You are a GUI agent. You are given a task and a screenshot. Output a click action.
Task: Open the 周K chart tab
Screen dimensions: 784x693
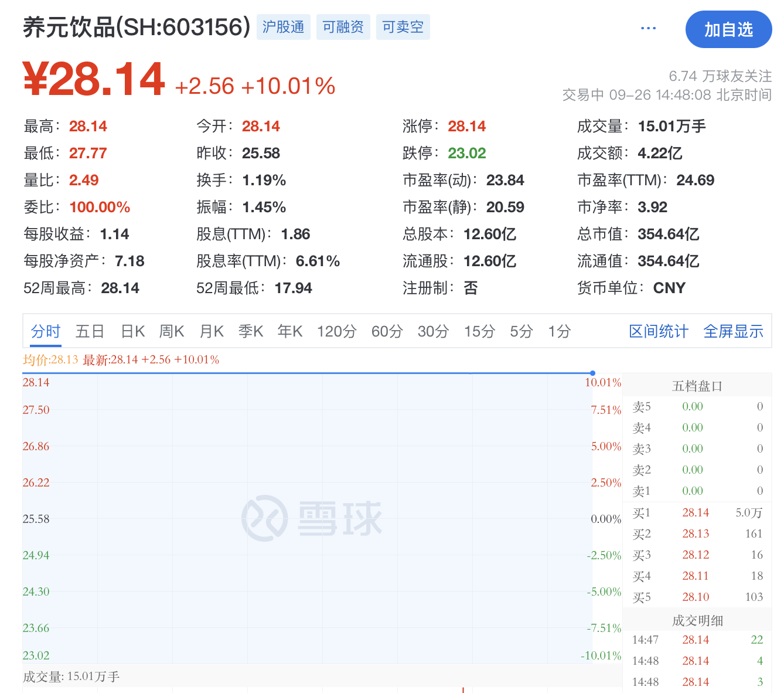(172, 331)
